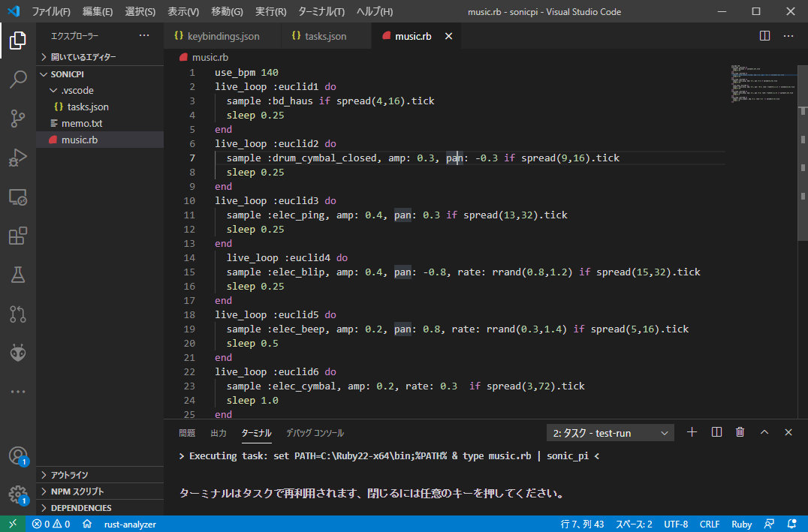This screenshot has height=532, width=808.
Task: Toggle terminal panel maximized size
Action: tap(764, 432)
